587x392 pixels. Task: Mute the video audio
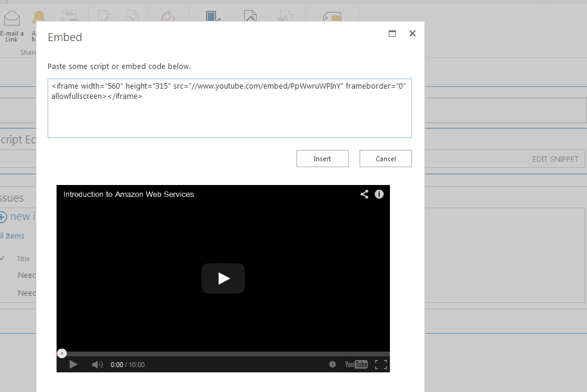pyautogui.click(x=97, y=364)
